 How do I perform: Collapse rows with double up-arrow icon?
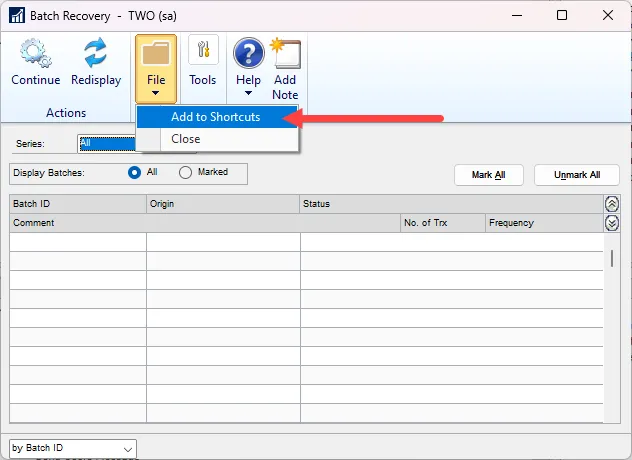612,204
